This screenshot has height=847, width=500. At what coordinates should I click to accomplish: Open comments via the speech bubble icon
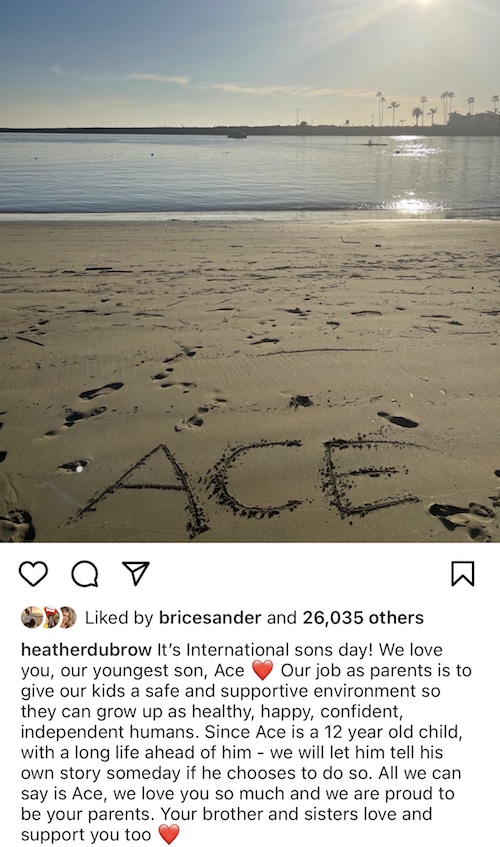tap(85, 574)
